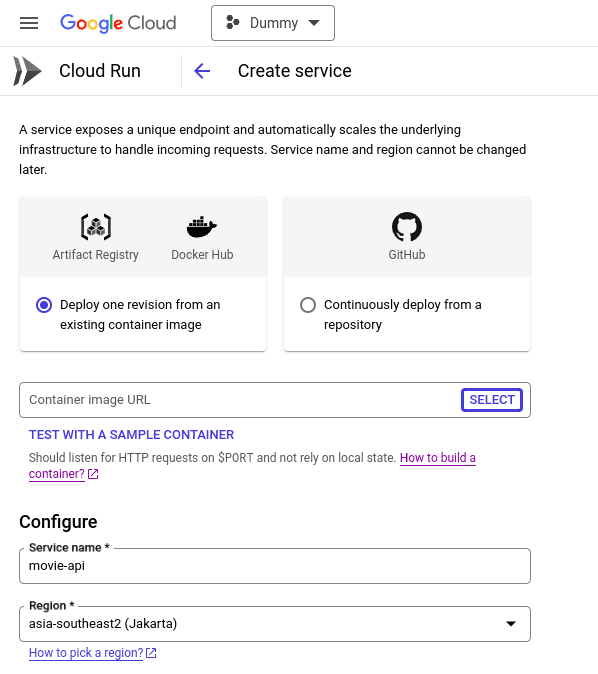598x674 pixels.
Task: Select Continuously deploy from a repository
Action: click(x=308, y=305)
